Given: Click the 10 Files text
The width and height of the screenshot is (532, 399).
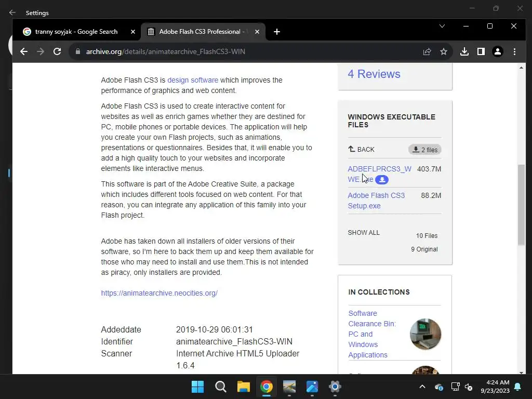Looking at the screenshot, I should [427, 235].
